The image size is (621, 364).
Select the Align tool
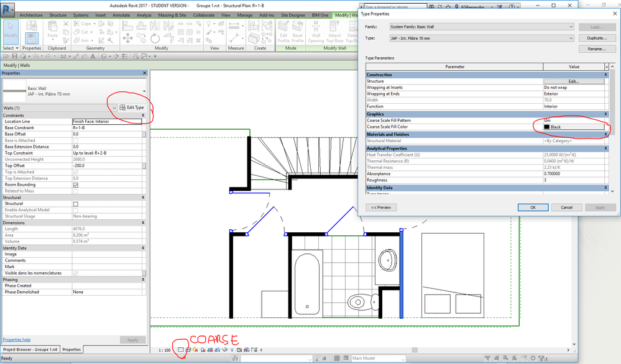tap(127, 25)
